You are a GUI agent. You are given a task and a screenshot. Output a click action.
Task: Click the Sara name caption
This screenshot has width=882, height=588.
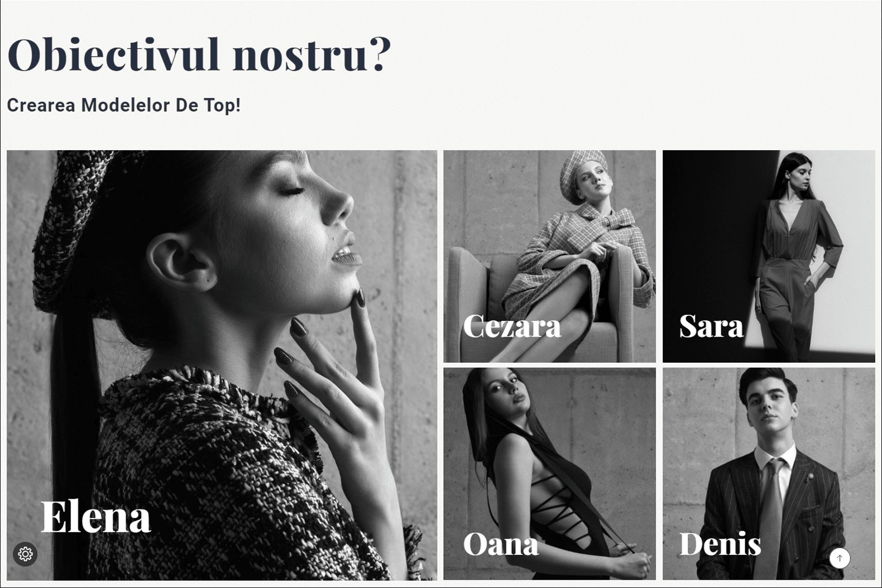pos(711,326)
